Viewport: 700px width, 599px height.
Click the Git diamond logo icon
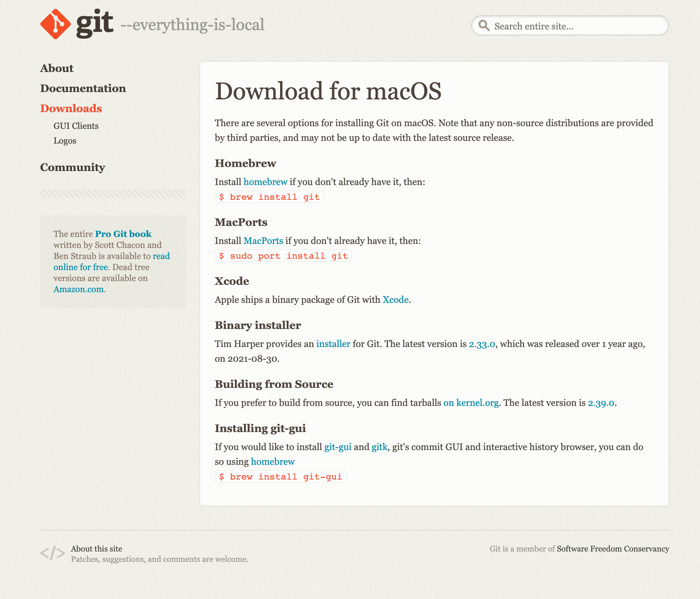pyautogui.click(x=56, y=24)
